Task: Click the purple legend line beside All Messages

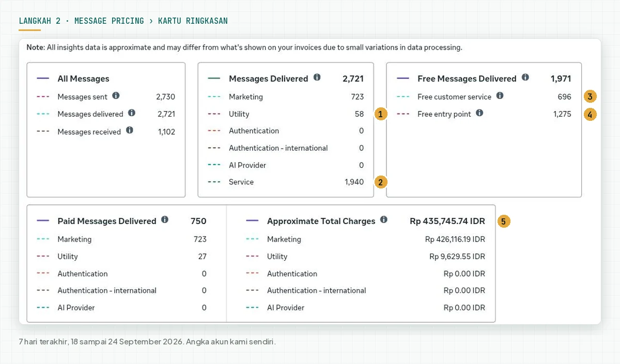Action: click(43, 78)
